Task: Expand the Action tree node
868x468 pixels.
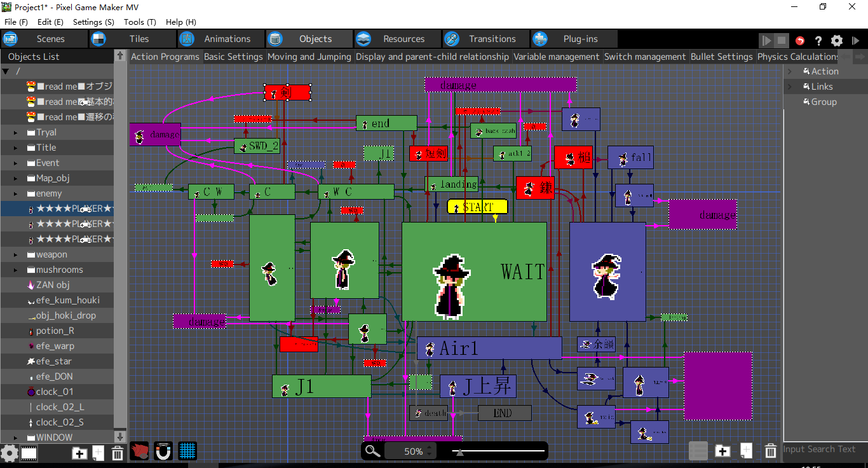Action: (x=790, y=71)
